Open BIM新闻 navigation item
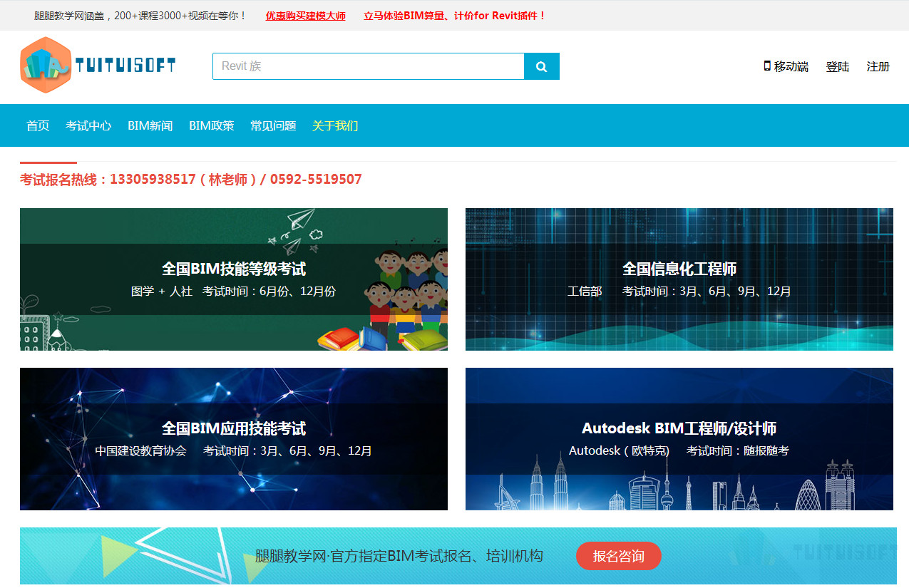 (x=150, y=125)
